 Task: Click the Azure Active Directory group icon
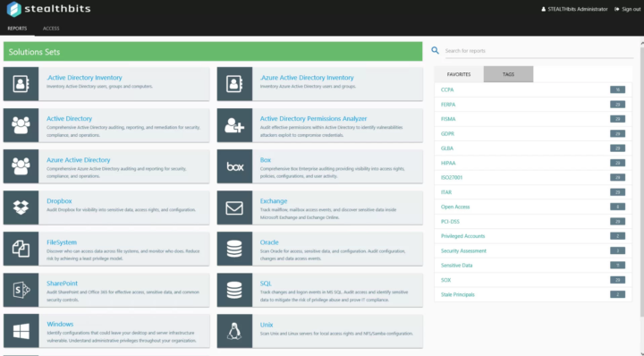click(21, 166)
